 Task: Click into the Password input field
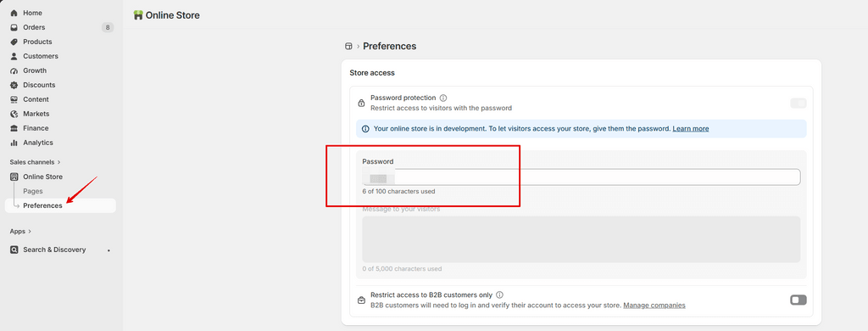pos(581,177)
